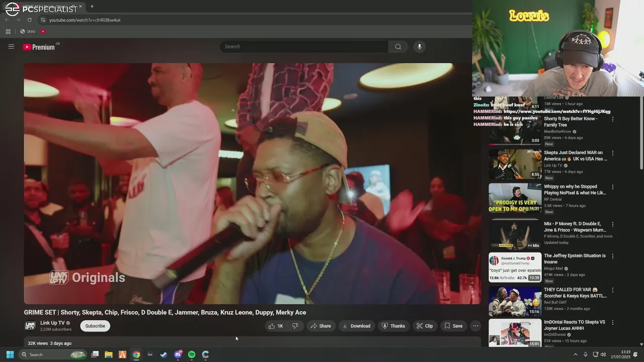Open the orange app icon next to File Explorer

(x=122, y=354)
